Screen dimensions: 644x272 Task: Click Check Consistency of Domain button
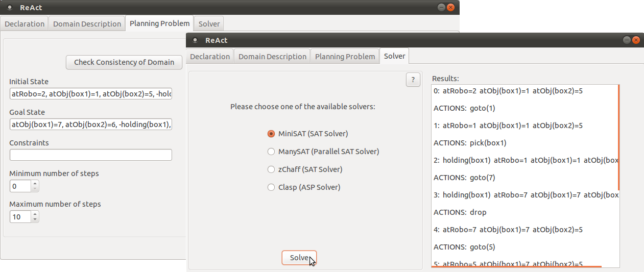tap(124, 62)
